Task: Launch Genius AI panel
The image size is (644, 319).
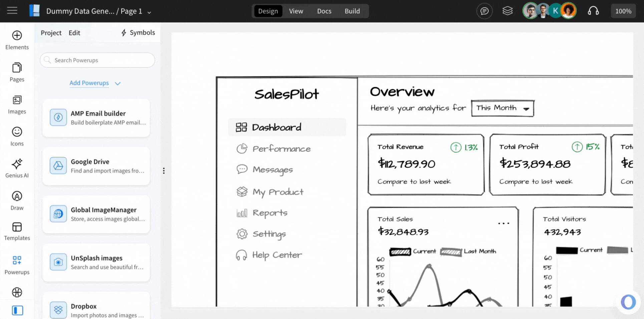Action: pyautogui.click(x=17, y=168)
